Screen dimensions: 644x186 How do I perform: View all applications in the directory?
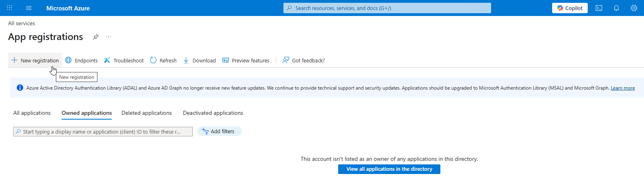pos(389,169)
